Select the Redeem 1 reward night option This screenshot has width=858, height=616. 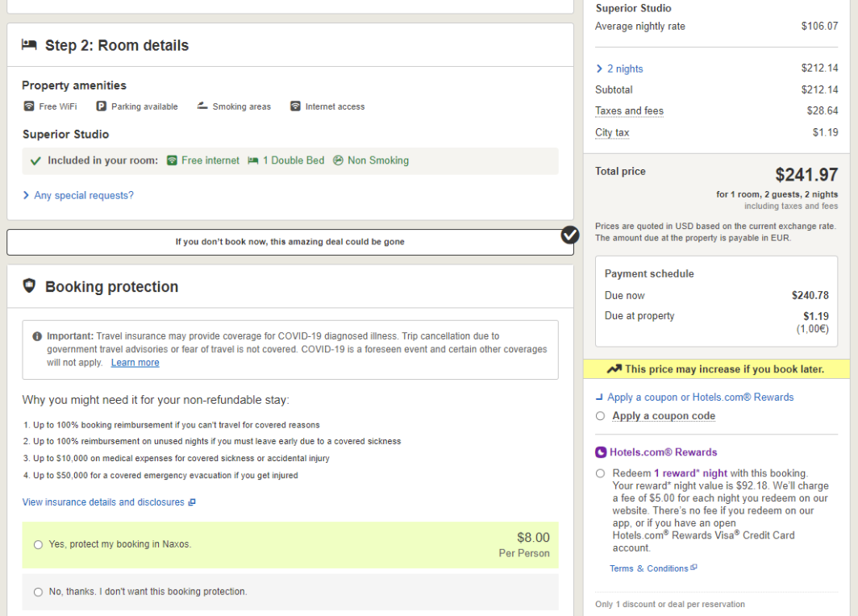click(x=600, y=473)
